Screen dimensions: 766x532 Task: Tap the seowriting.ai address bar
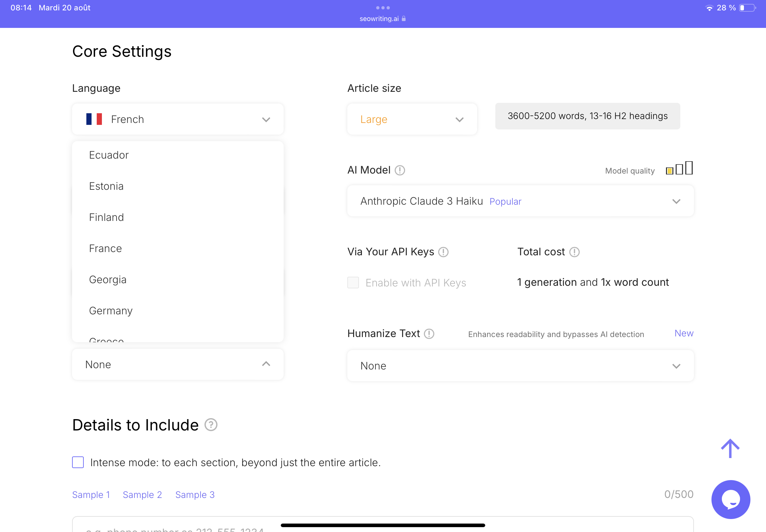click(x=382, y=19)
